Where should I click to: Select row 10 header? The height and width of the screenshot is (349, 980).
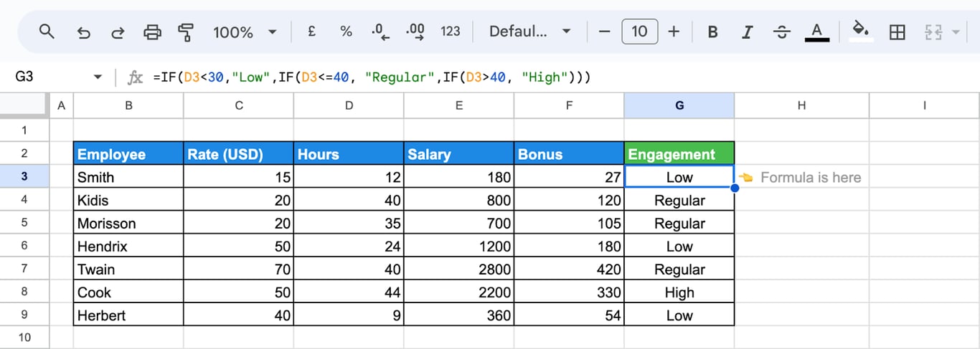coord(24,338)
